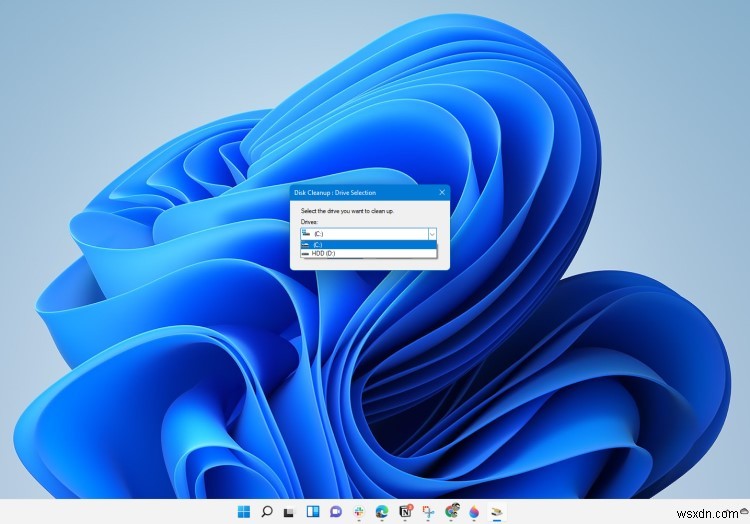The height and width of the screenshot is (524, 750).
Task: Open taskbar Search magnifier
Action: [266, 512]
